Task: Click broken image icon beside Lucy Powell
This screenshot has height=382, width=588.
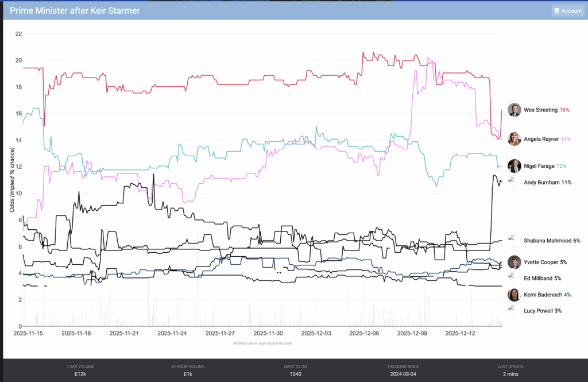Action: point(512,310)
